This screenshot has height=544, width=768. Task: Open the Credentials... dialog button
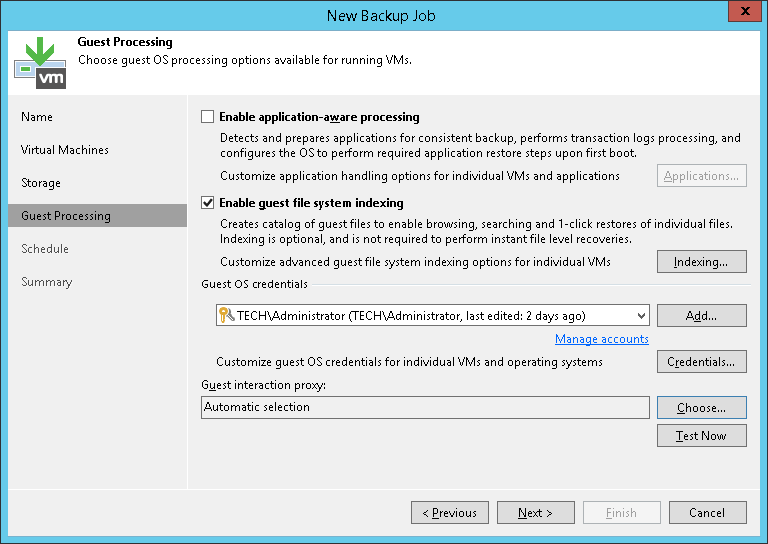701,362
